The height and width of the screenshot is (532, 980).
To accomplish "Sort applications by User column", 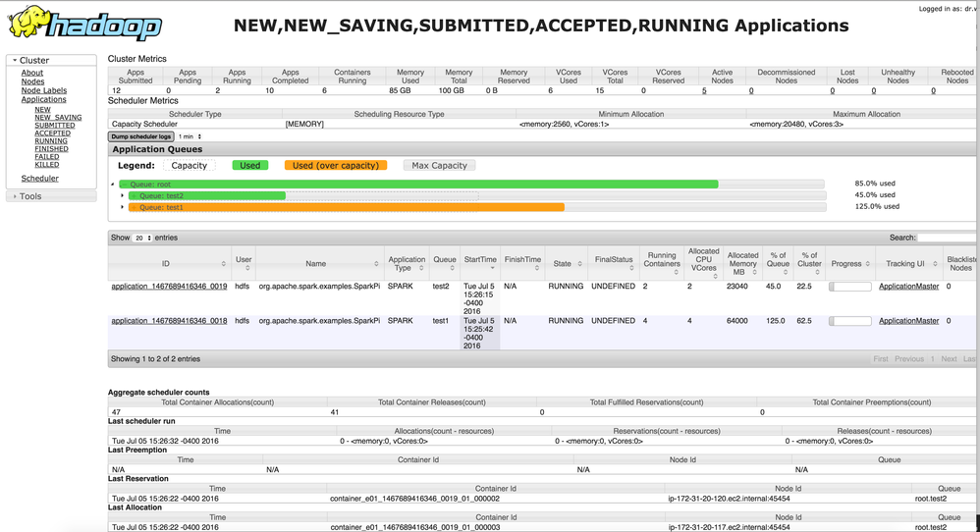I will [244, 263].
